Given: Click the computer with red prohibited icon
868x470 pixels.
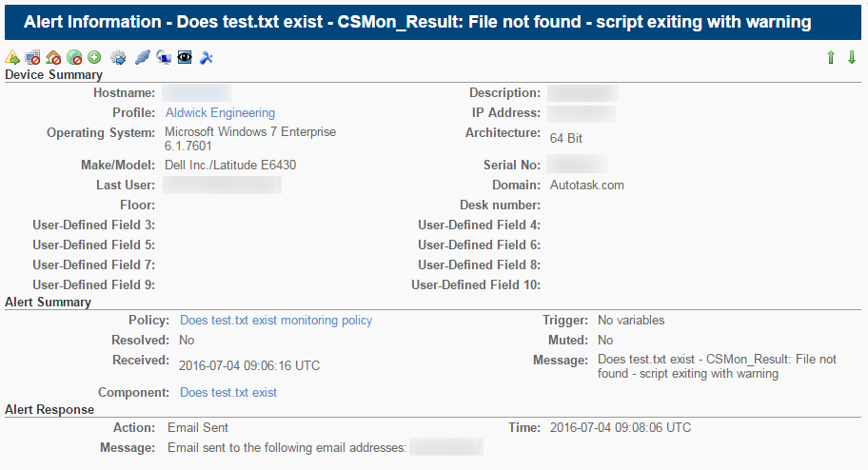Looking at the screenshot, I should [32, 57].
